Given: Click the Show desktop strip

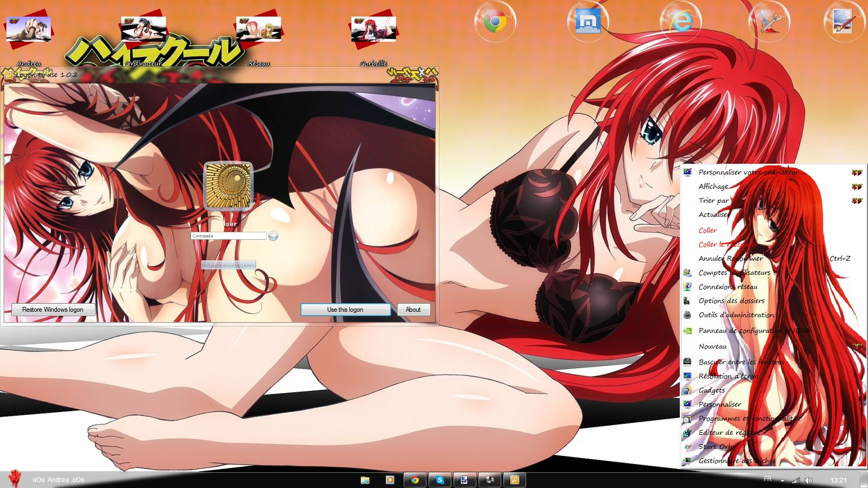Looking at the screenshot, I should (864, 480).
